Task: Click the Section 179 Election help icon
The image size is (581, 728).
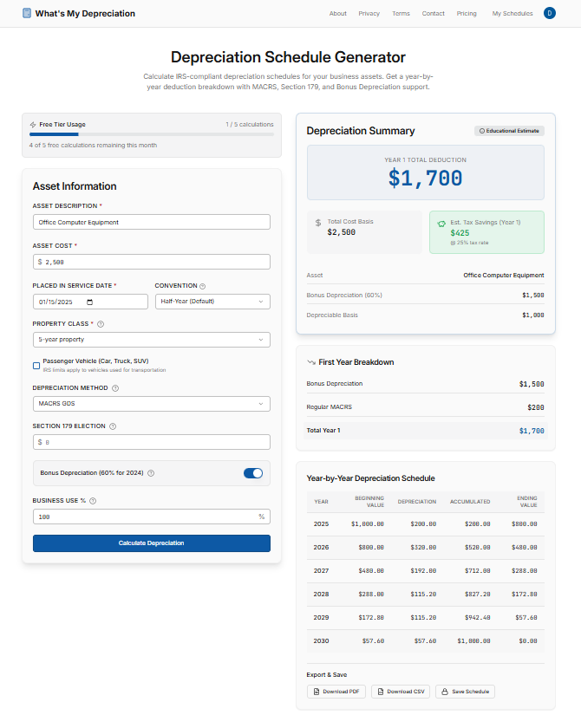Action: click(x=113, y=426)
